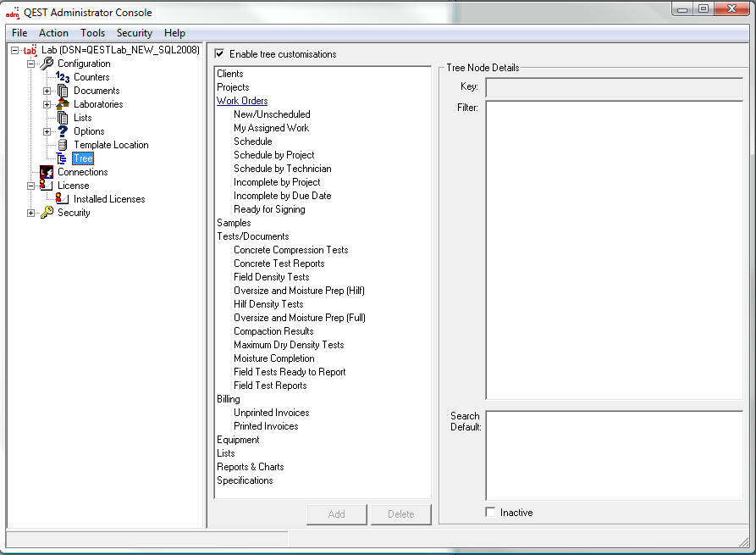Click the Template Location database icon

[x=63, y=145]
